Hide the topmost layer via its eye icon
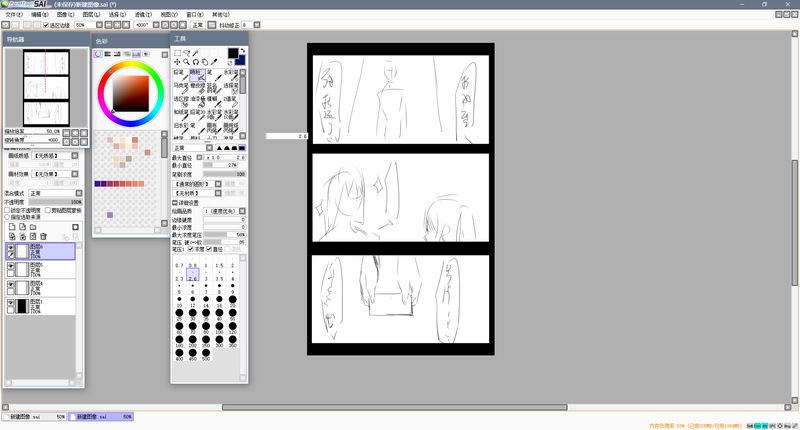 [11, 247]
